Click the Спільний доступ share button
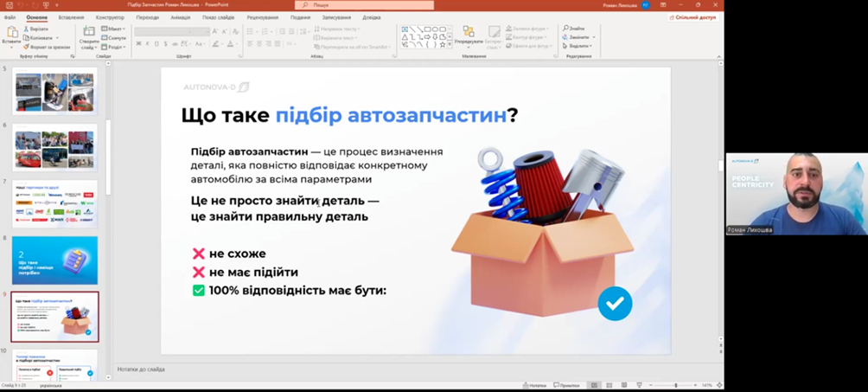868x392 pixels. click(x=693, y=17)
